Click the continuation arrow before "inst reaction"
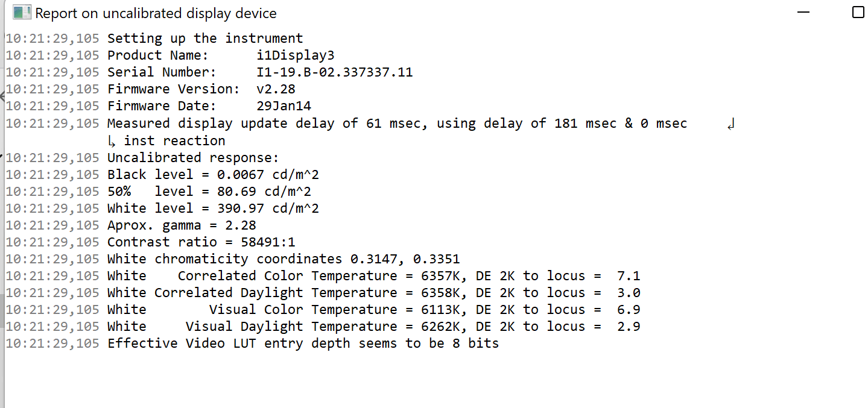 (113, 142)
